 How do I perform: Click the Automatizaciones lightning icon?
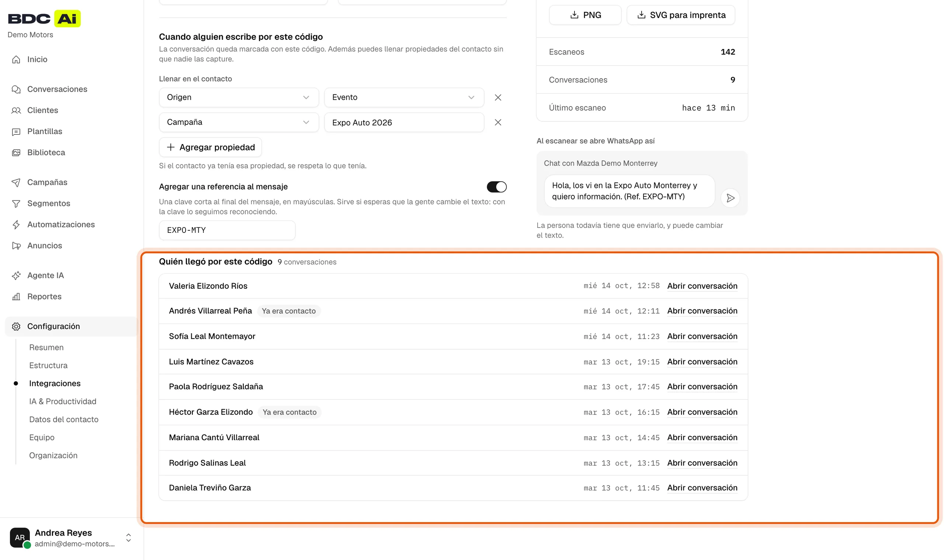point(16,225)
